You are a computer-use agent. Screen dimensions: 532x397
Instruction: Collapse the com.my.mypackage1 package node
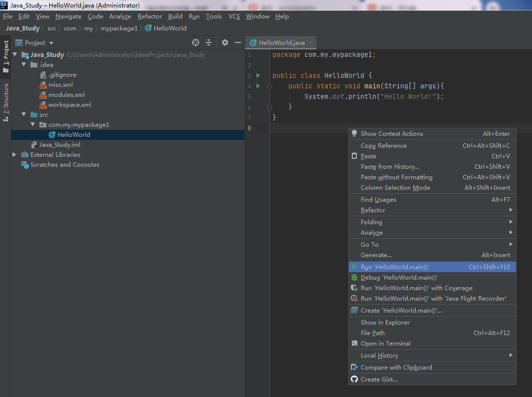[x=33, y=125]
